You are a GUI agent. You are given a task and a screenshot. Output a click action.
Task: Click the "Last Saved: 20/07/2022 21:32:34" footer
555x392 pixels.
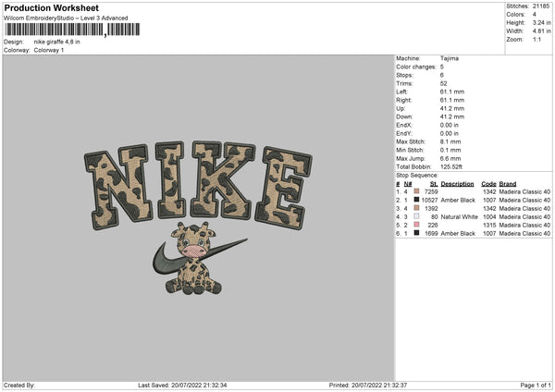182,385
